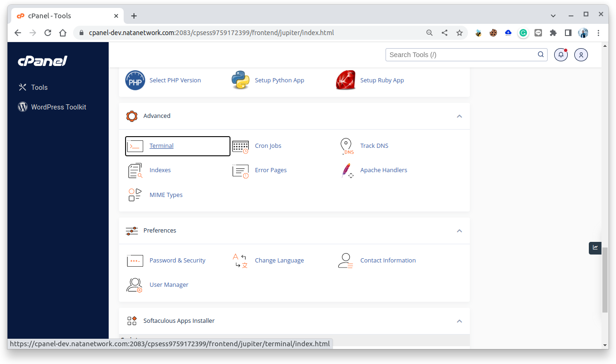
Task: Click the Preferences sliders icon
Action: (132, 231)
